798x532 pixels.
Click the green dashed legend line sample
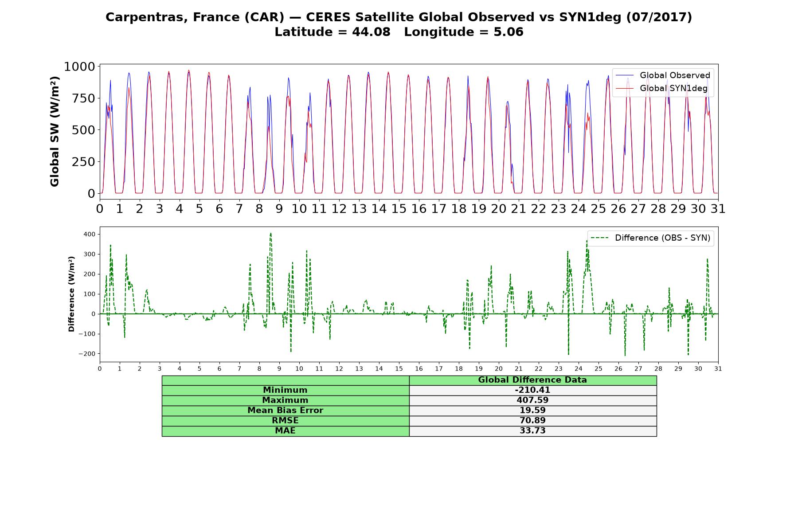(x=600, y=238)
